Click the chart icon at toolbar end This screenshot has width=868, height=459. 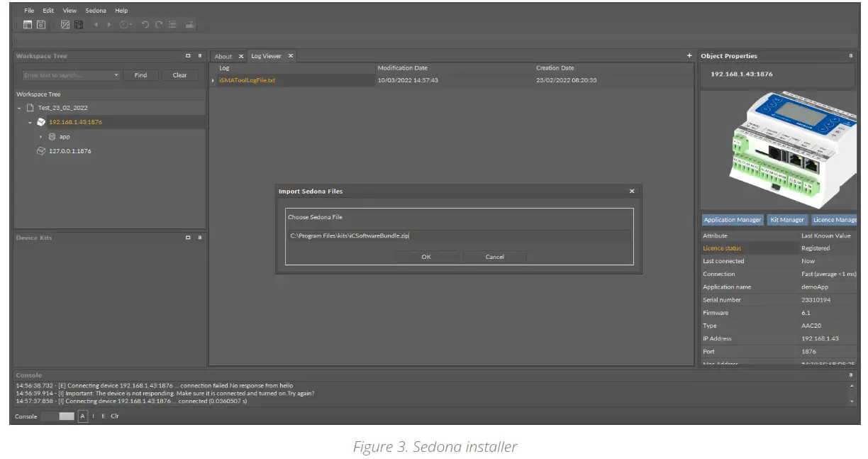[x=190, y=25]
